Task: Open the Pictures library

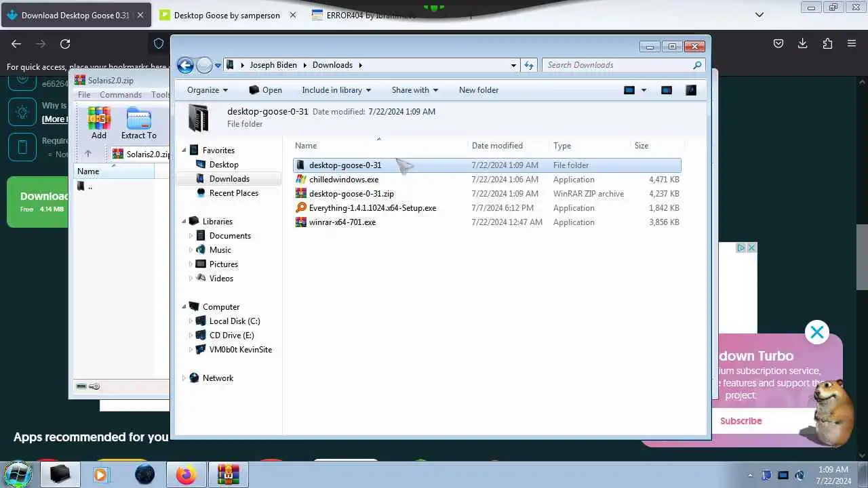Action: coord(224,264)
